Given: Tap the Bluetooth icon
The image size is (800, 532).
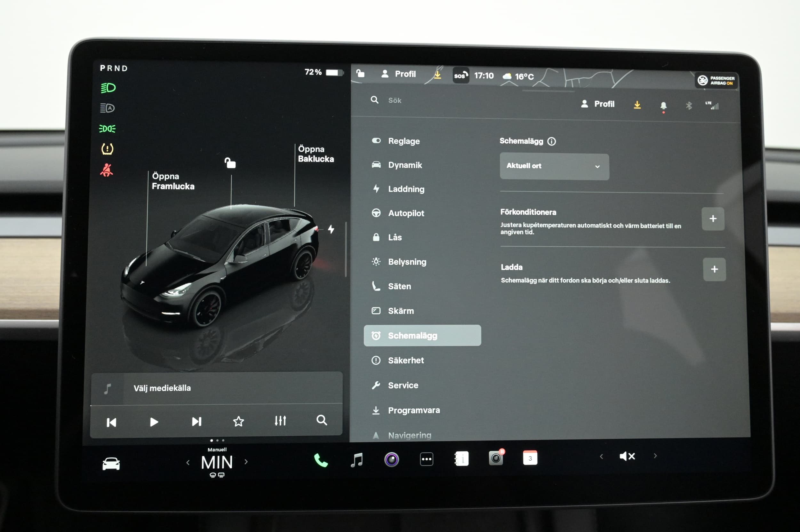Looking at the screenshot, I should [x=689, y=106].
